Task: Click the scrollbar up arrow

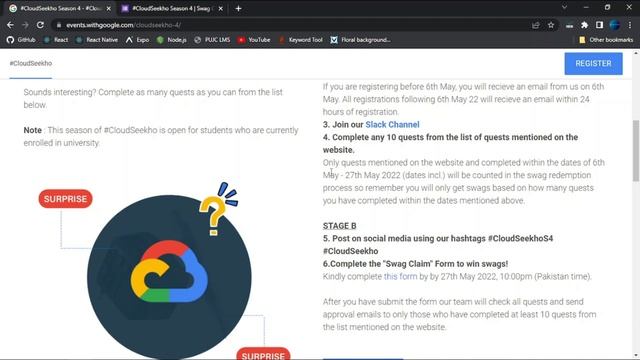Action: tap(636, 53)
